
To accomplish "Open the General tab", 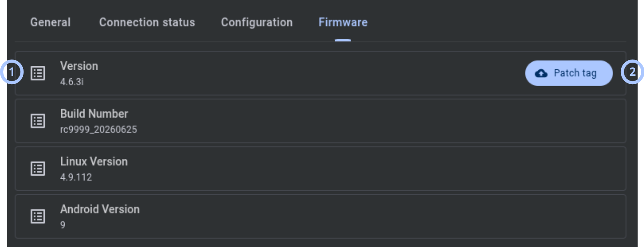I will [x=50, y=22].
